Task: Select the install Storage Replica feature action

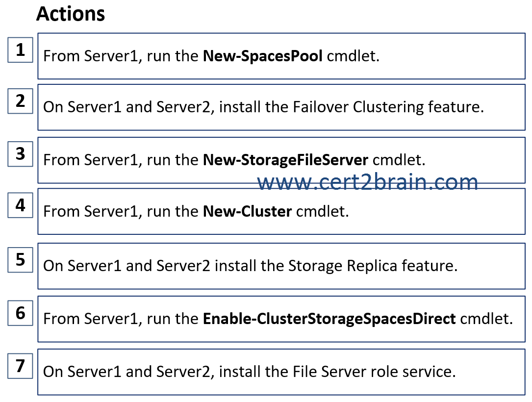Action: (281, 266)
